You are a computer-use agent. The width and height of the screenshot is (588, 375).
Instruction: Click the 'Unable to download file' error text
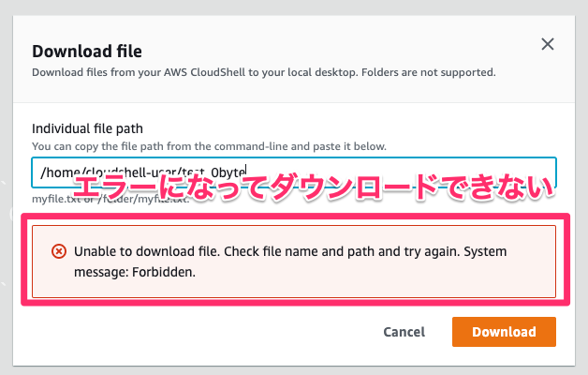[146, 251]
